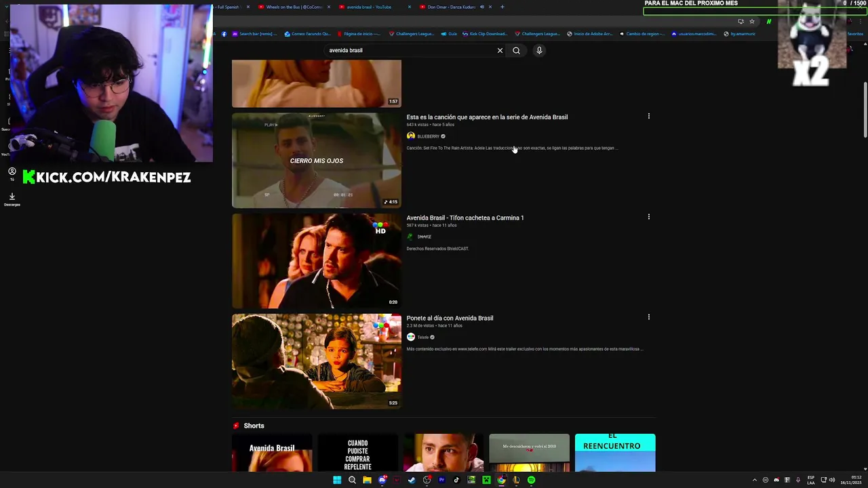
Task: Click BLUEBERRY channel name
Action: tap(429, 136)
